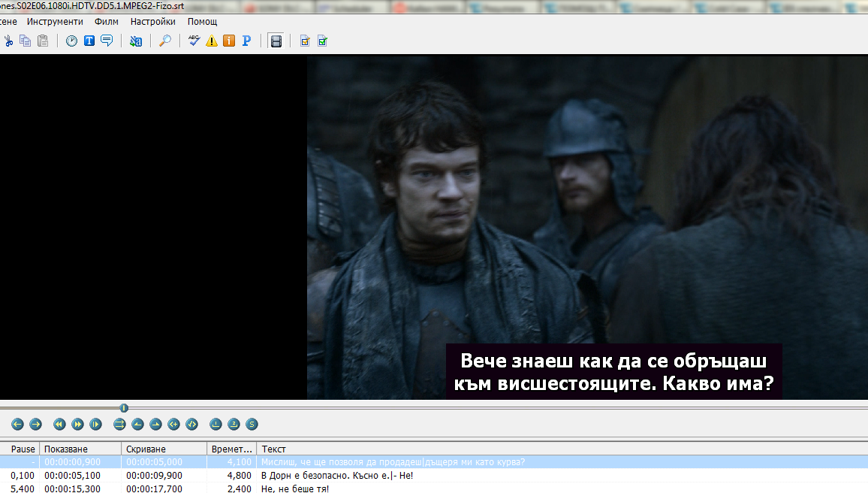Toggle video preview with the film strip icon
The height and width of the screenshot is (493, 868).
click(276, 41)
